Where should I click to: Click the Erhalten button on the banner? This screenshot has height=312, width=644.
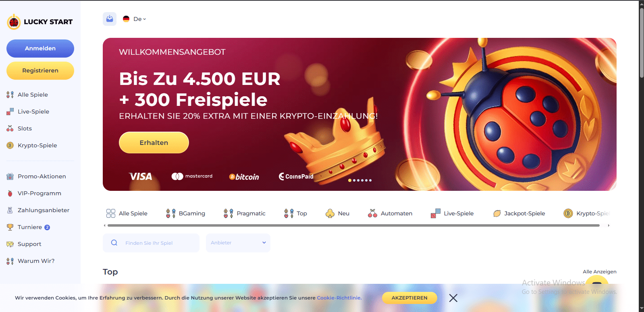pos(154,143)
